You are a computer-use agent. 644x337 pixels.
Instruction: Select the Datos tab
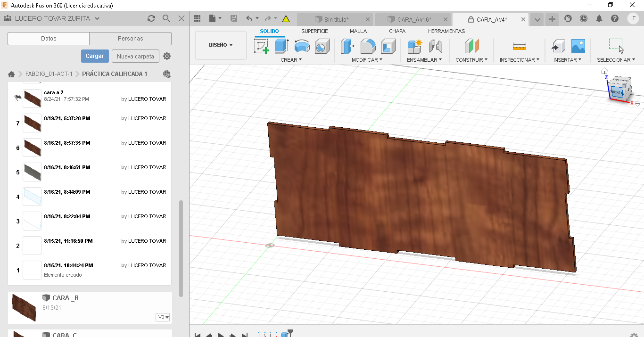coord(49,39)
